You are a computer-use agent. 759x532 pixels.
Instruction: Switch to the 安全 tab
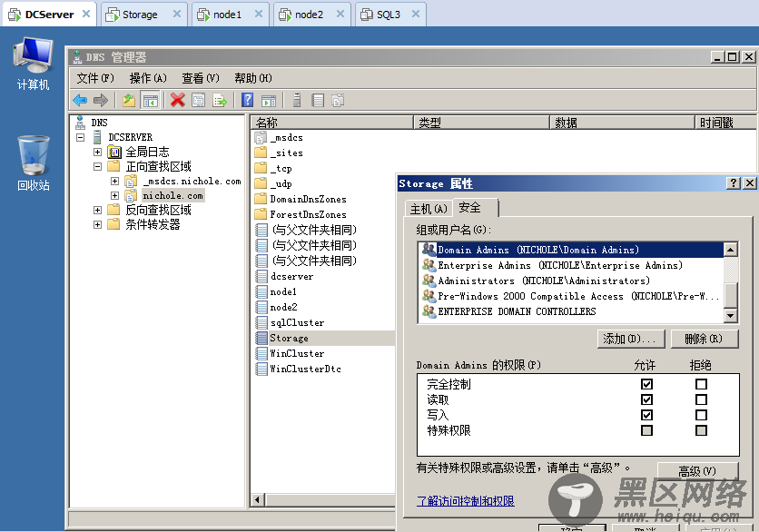point(475,207)
